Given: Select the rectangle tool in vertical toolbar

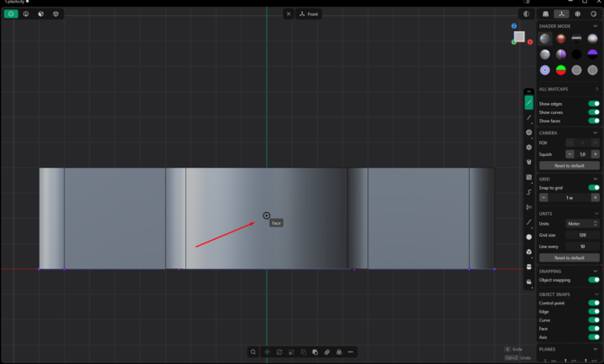Looking at the screenshot, I should coord(528,178).
